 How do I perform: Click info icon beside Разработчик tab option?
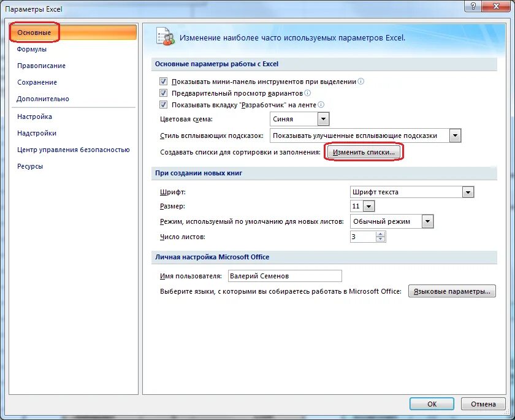click(x=321, y=104)
